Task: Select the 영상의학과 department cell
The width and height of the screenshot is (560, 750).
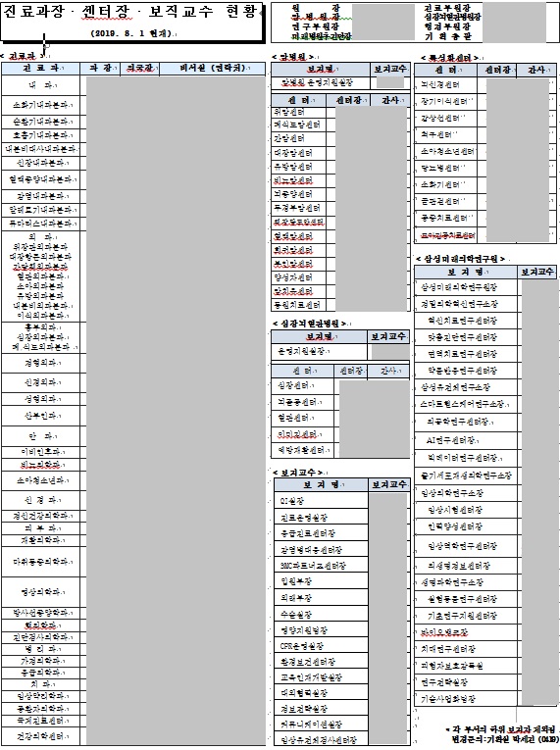Action: (x=40, y=592)
